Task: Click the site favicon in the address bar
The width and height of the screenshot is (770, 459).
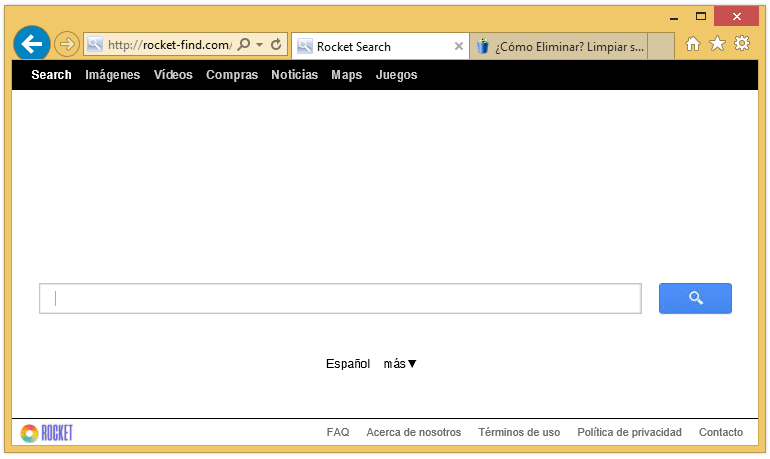Action: coord(95,45)
